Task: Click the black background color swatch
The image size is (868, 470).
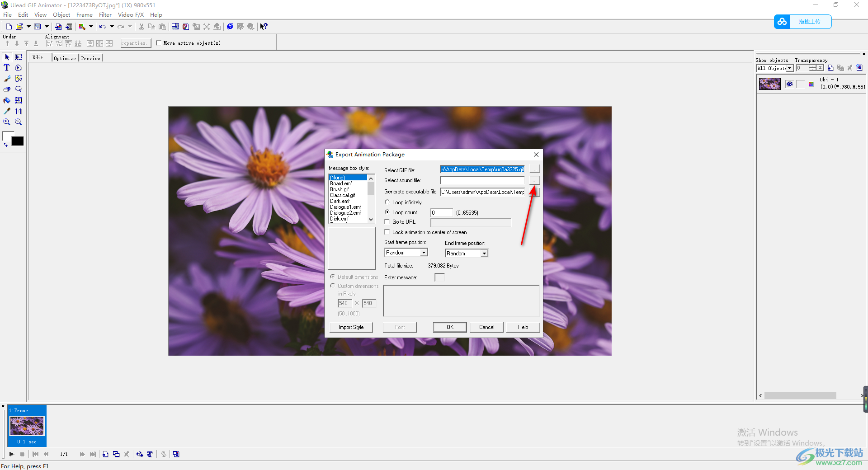Action: pyautogui.click(x=18, y=141)
